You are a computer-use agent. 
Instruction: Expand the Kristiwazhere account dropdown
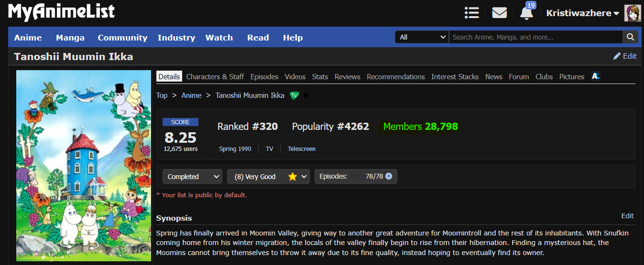tap(583, 13)
